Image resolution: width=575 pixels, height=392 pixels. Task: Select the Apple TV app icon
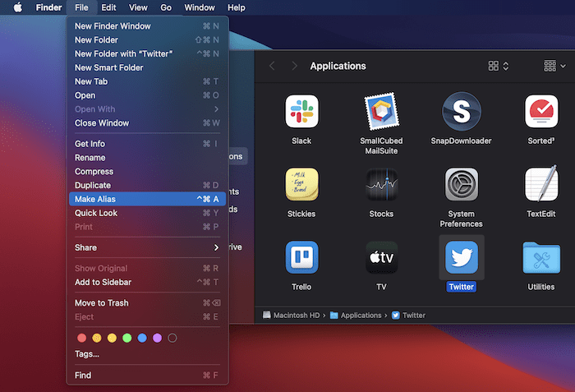(x=381, y=257)
